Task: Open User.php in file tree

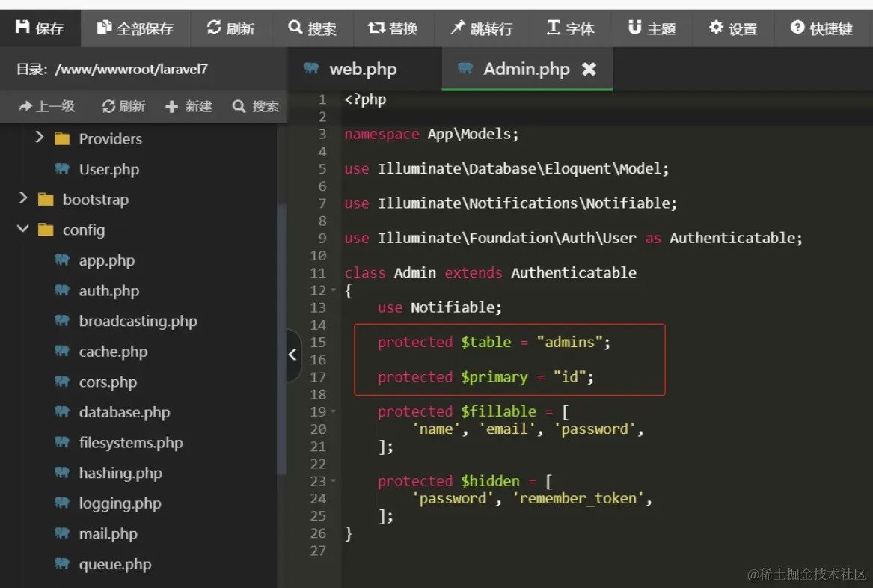Action: pos(109,169)
